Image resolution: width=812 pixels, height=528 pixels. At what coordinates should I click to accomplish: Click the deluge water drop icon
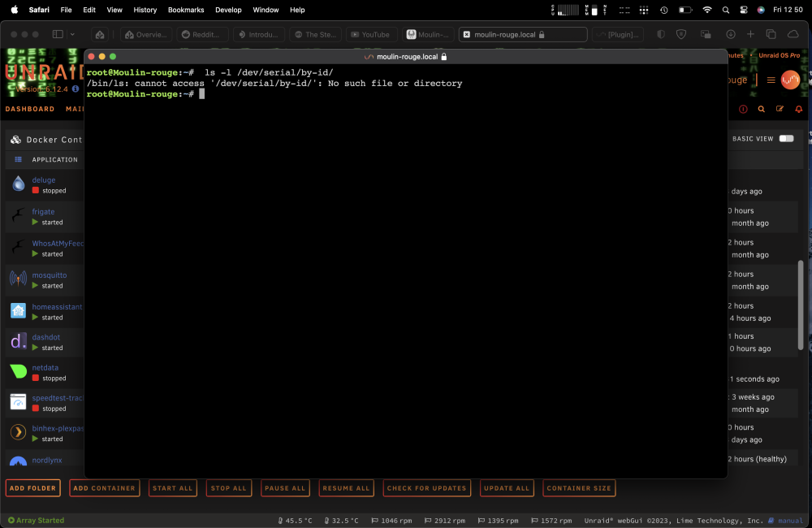[19, 184]
